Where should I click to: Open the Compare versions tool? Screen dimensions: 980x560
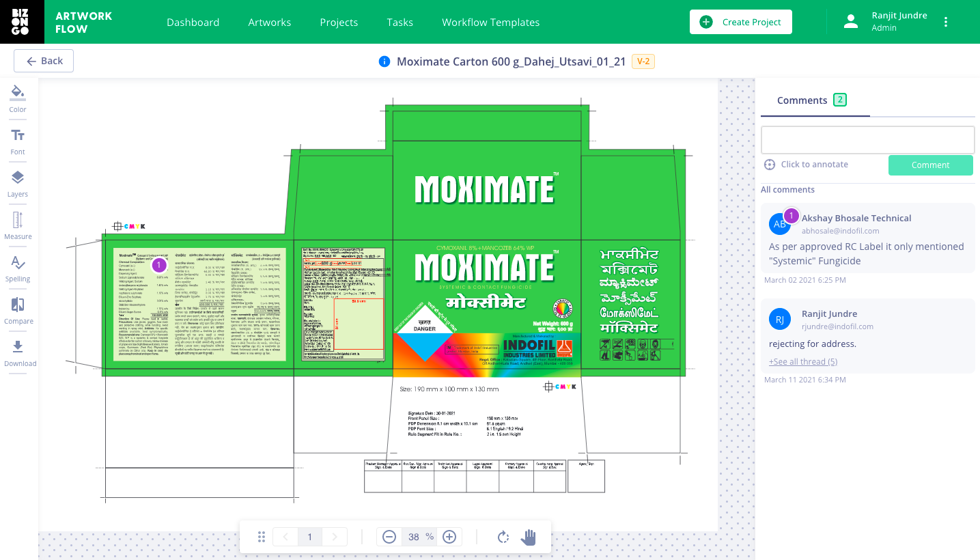tap(18, 311)
